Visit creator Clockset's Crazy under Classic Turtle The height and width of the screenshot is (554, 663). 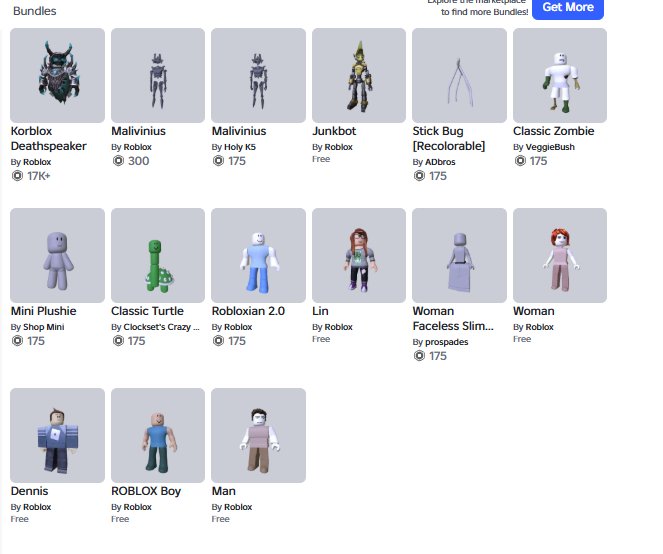(x=161, y=327)
